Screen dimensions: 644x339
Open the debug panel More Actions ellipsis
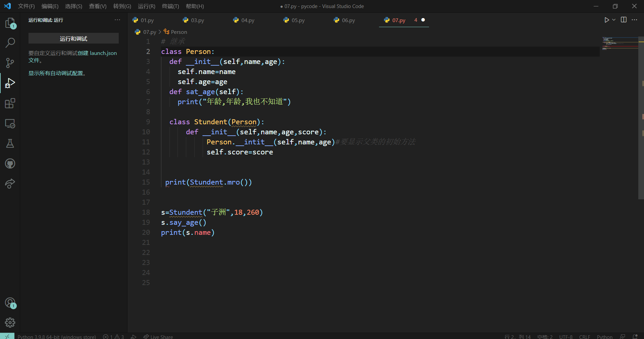(117, 20)
